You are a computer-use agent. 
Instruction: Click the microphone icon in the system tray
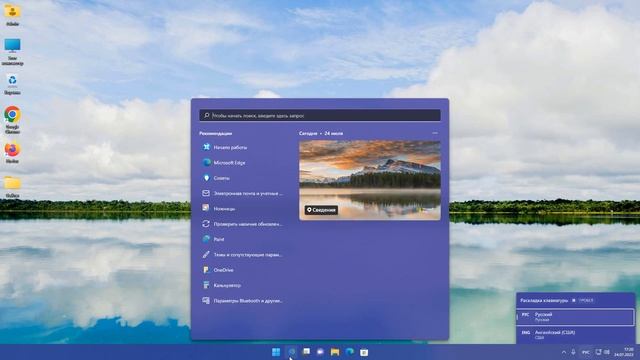pos(573,352)
